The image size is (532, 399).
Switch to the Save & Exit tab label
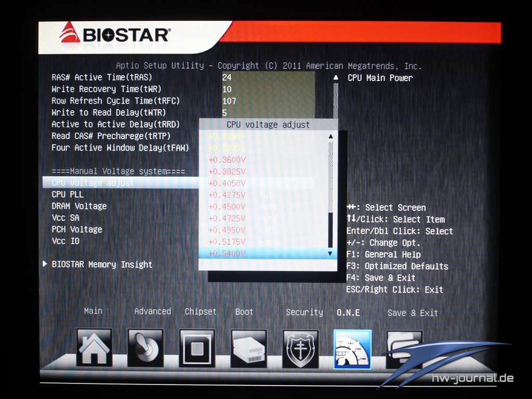click(x=413, y=313)
